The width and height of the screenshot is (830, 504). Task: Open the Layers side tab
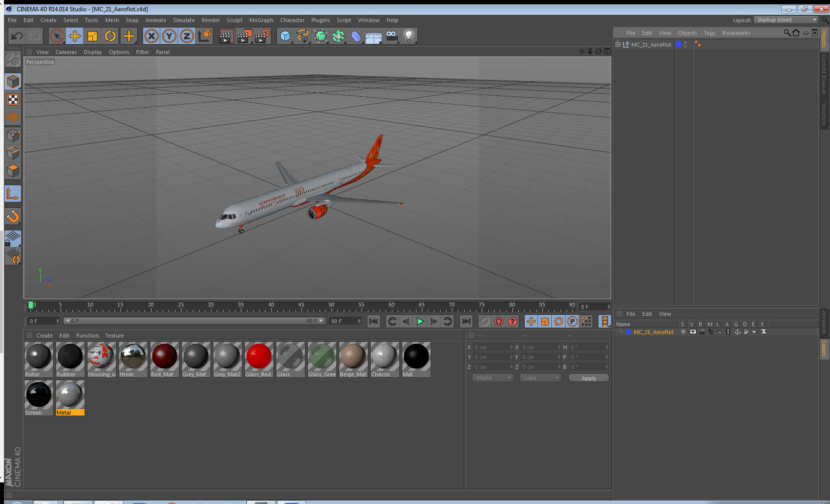(824, 349)
